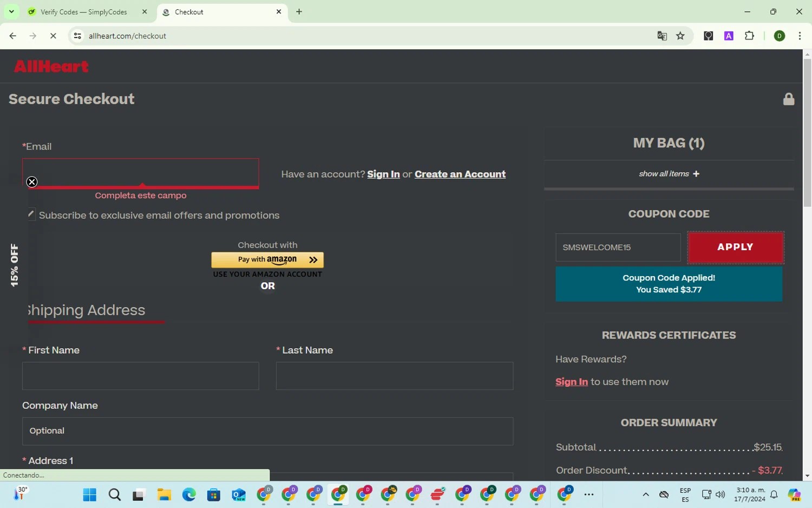Image resolution: width=812 pixels, height=508 pixels.
Task: Open the site information icon in address bar
Action: 77,36
